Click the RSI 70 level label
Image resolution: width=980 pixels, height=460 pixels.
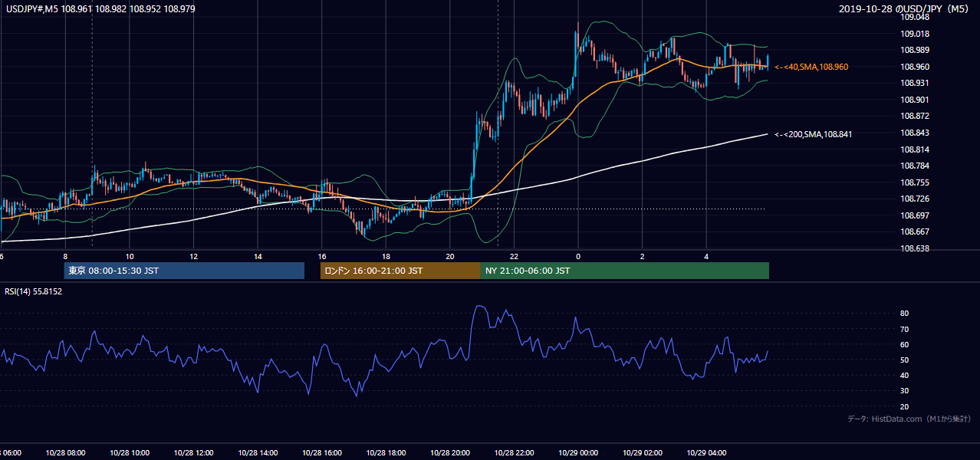pos(904,329)
